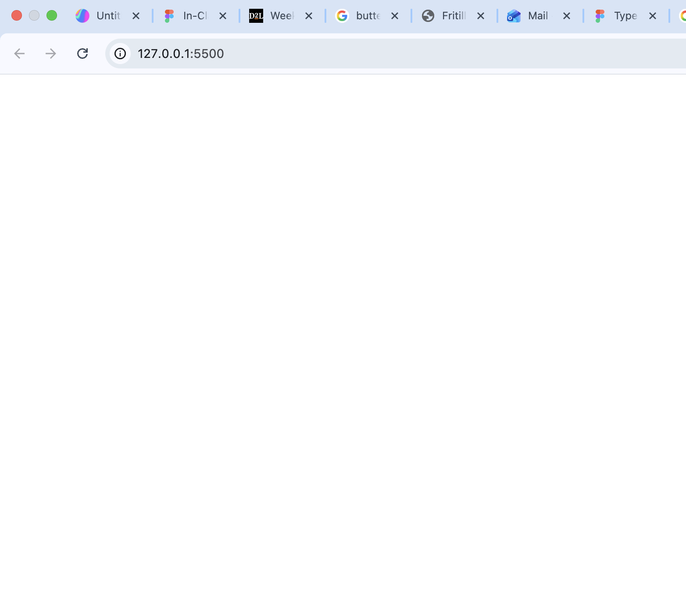Close the Type Figma tab
The image size is (686, 616).
[x=653, y=16]
